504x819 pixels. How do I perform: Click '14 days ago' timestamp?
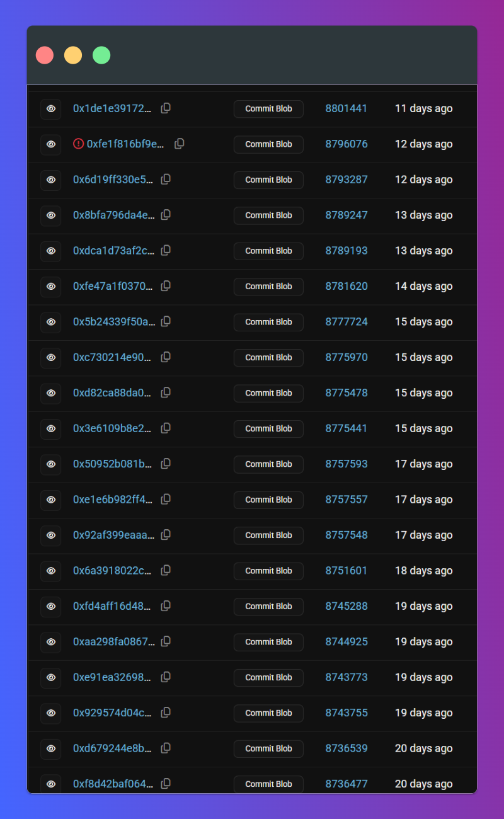(x=424, y=286)
